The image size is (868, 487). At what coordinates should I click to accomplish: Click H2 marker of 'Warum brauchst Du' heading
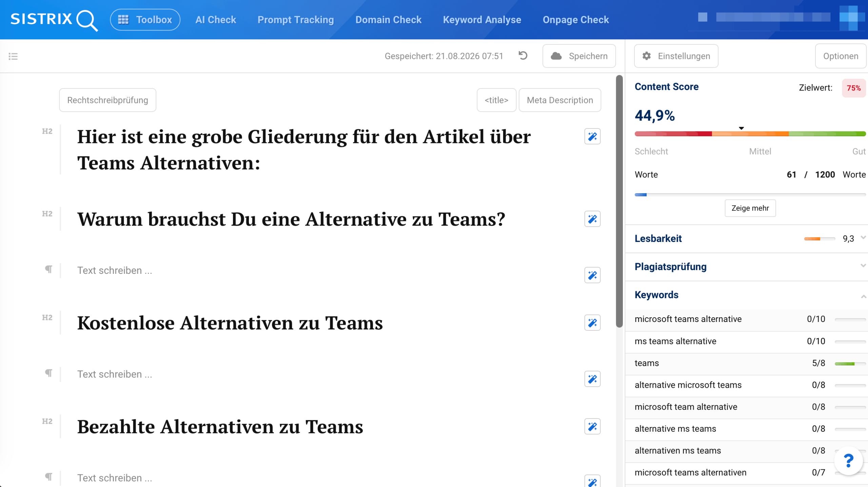pos(47,214)
